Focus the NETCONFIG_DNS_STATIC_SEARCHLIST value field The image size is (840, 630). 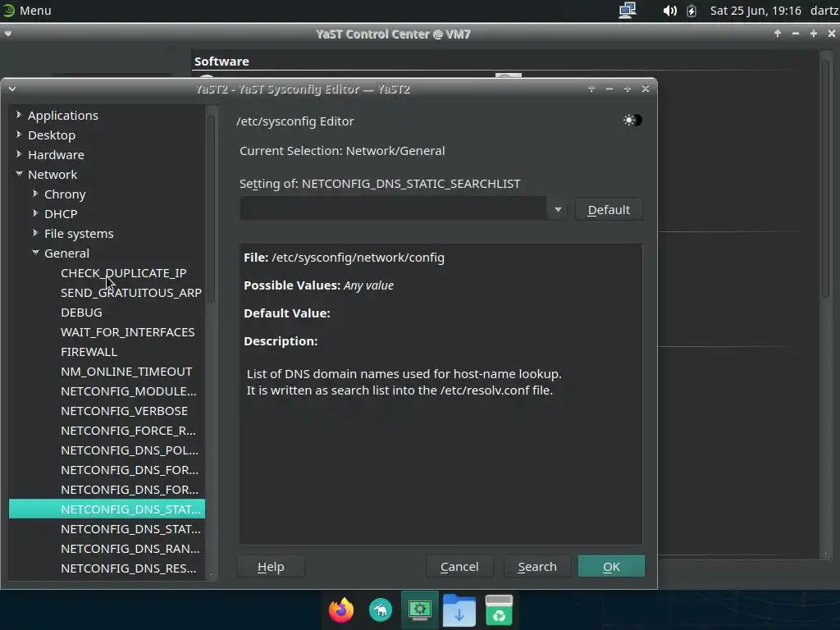click(x=394, y=209)
